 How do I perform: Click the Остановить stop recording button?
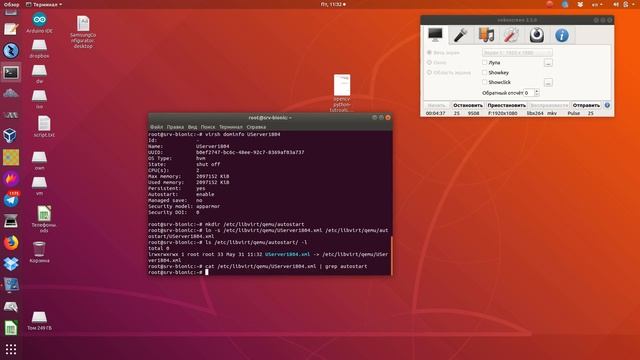[468, 105]
